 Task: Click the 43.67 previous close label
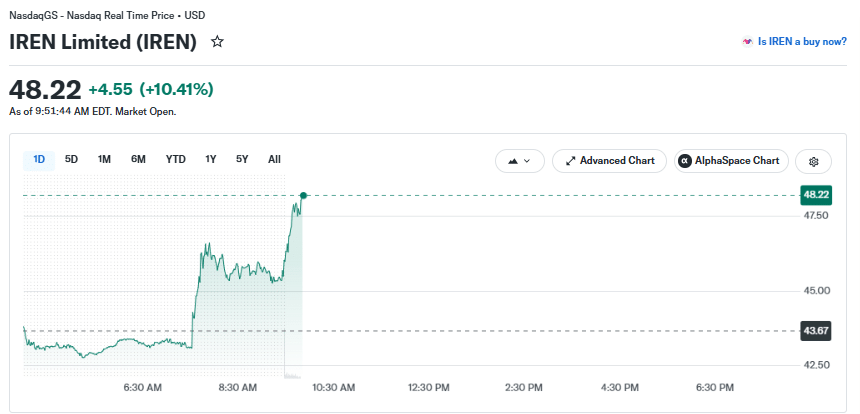[816, 331]
